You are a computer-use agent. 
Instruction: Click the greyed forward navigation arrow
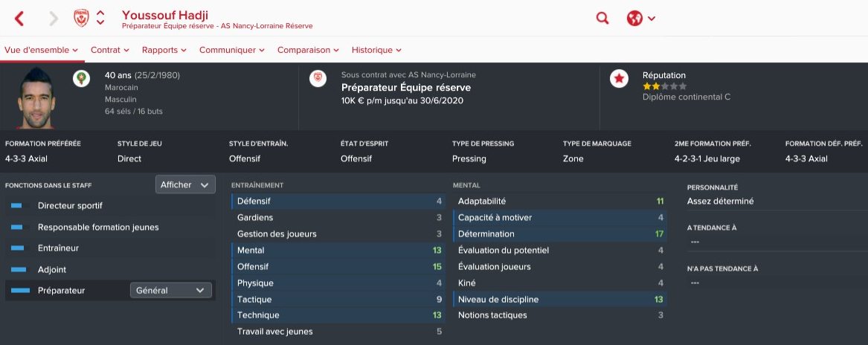53,19
